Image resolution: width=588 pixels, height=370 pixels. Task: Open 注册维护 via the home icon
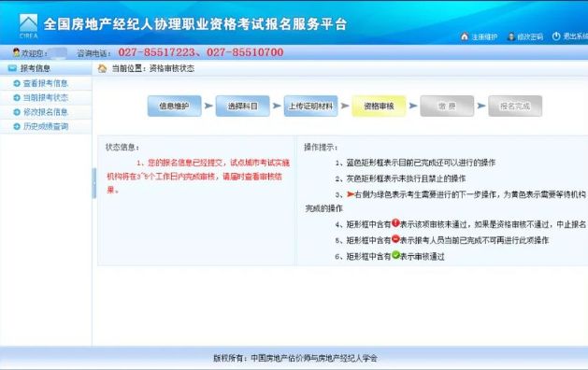[x=465, y=36]
